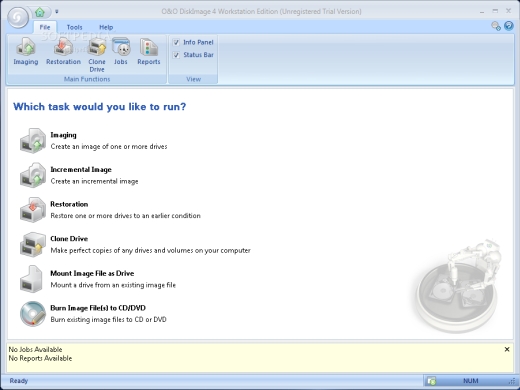Minimize the DiskImage window
Screen dimensions: 520x390
pyautogui.click(x=482, y=12)
